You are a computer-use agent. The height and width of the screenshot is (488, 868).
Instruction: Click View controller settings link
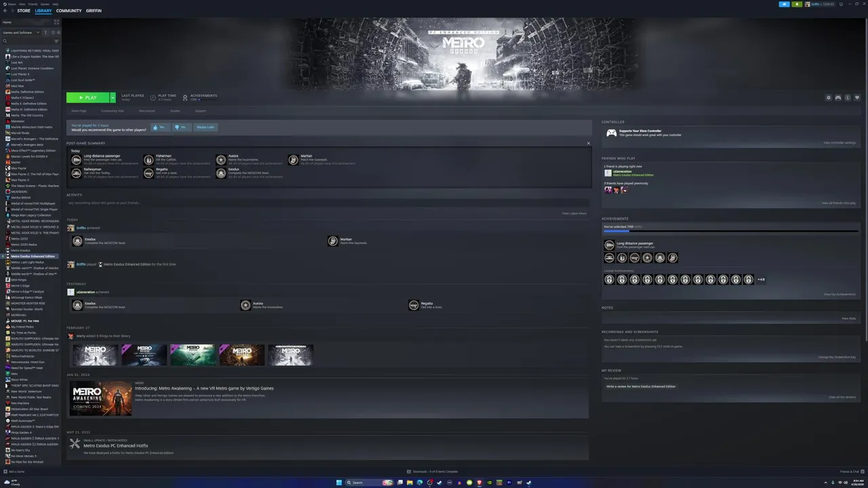point(840,143)
